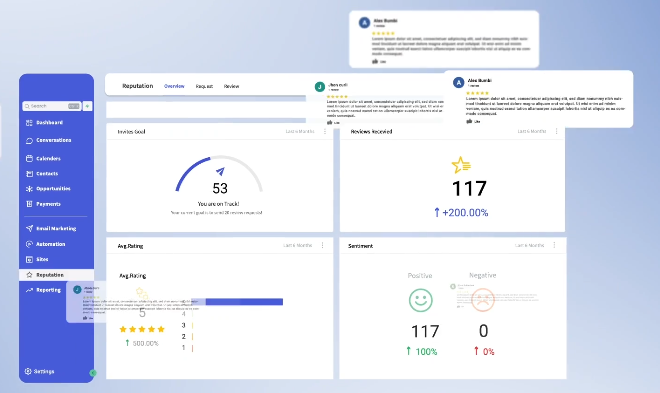This screenshot has width=660, height=393.
Task: Select Reputation in the sidebar
Action: pos(56,275)
